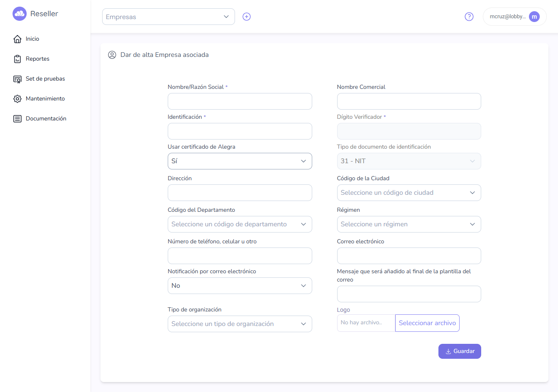Open the Código de la Ciudad dropdown
This screenshot has width=558, height=392.
click(x=409, y=193)
